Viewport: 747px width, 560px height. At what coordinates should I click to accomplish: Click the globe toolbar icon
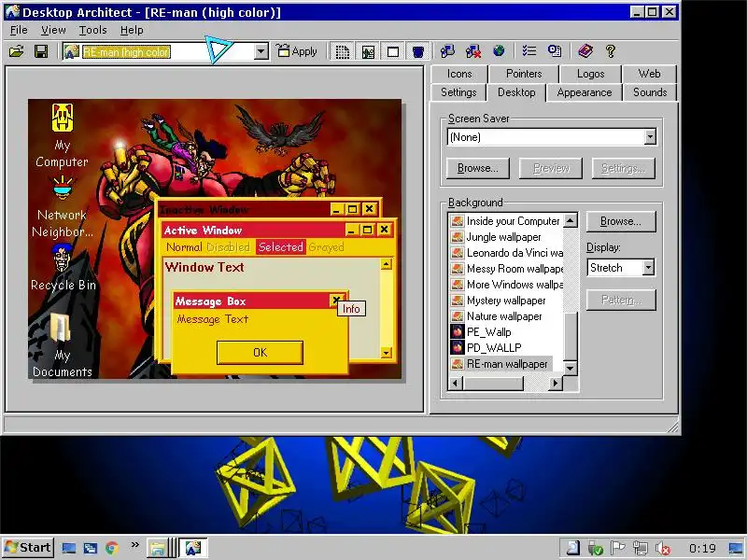(499, 51)
